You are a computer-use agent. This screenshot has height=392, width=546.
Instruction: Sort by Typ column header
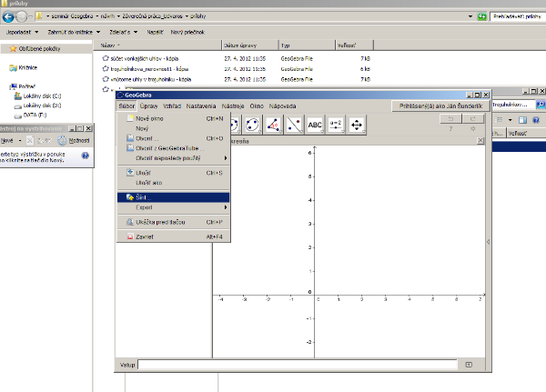pos(307,45)
